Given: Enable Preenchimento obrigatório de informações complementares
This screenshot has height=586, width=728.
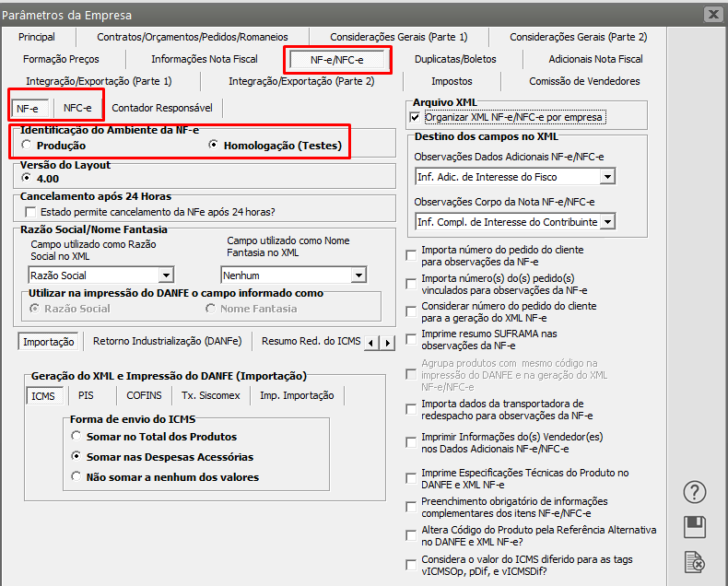Looking at the screenshot, I should pos(411,507).
